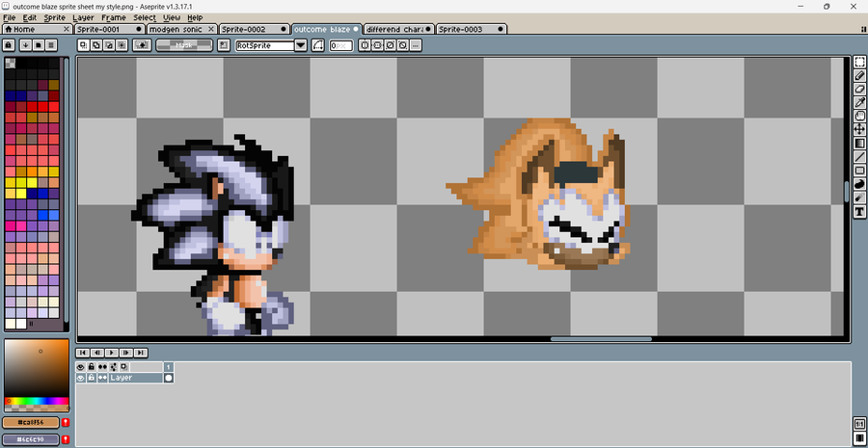The width and height of the screenshot is (868, 448).
Task: Open the Sprite menu
Action: [54, 17]
